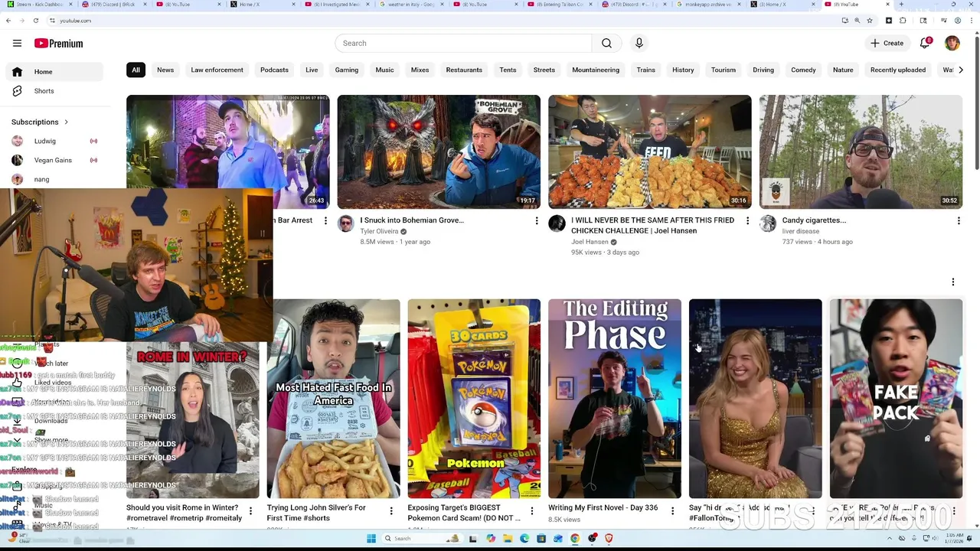Open liver disease channel link
This screenshot has height=551, width=980.
(801, 231)
